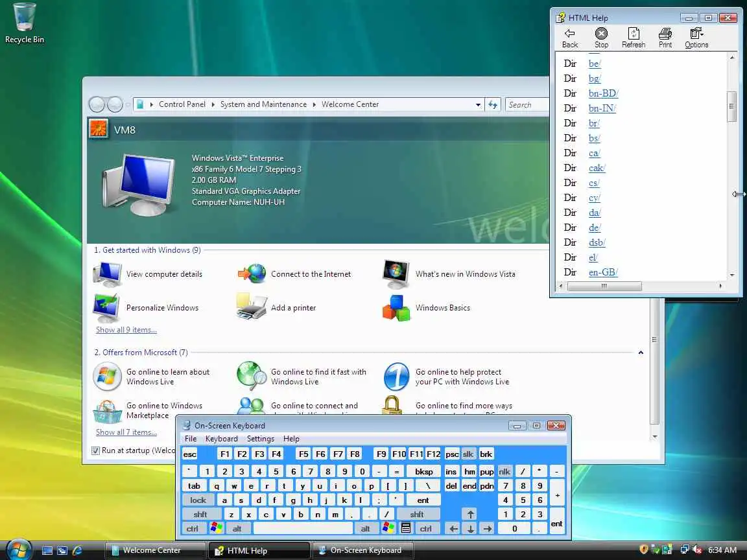Image resolution: width=747 pixels, height=560 pixels.
Task: Click the bksp key on the keyboard
Action: (423, 471)
